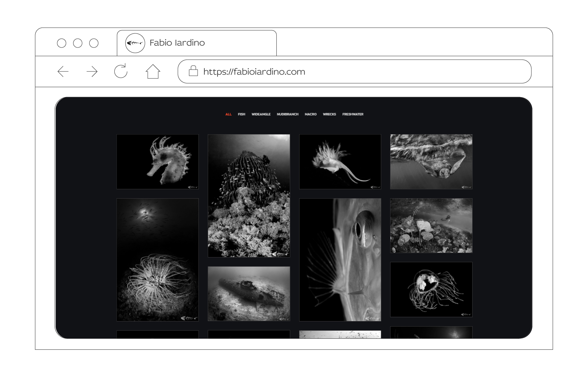Show WIDEANGLE photos category
This screenshot has height=377, width=588.
[x=261, y=114]
